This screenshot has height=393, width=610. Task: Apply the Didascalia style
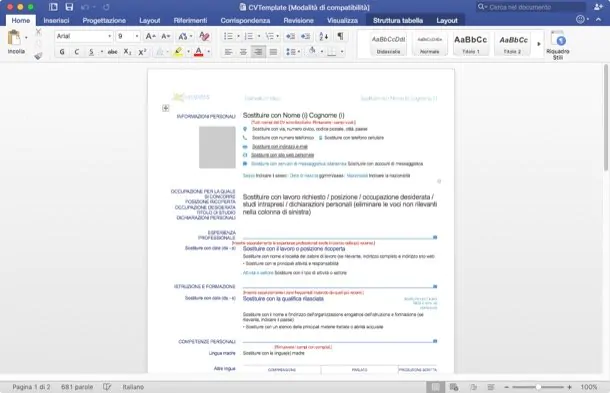(389, 44)
